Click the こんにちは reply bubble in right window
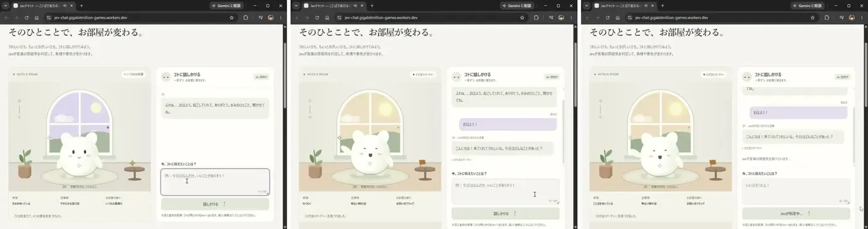Screen dimensions: 868x229 [x=793, y=137]
